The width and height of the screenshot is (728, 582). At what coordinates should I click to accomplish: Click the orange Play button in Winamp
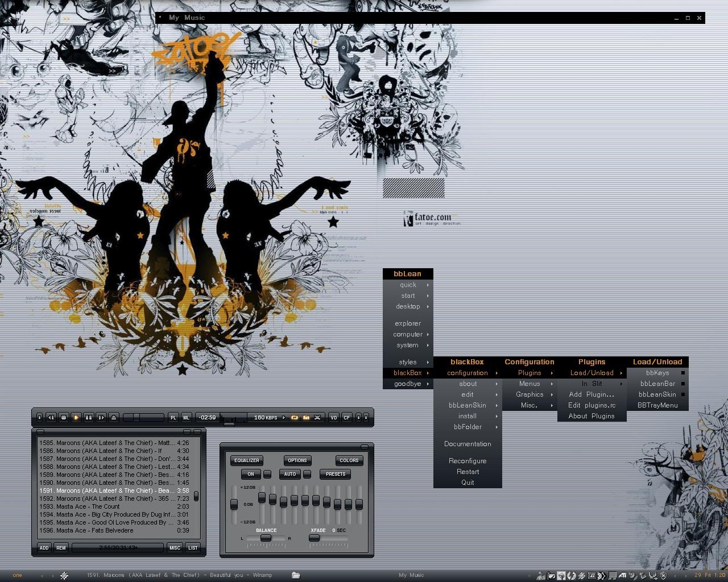click(x=76, y=417)
